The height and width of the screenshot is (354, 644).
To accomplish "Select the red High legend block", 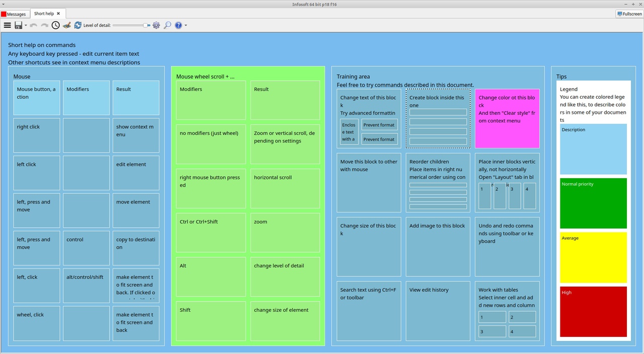I will point(593,312).
